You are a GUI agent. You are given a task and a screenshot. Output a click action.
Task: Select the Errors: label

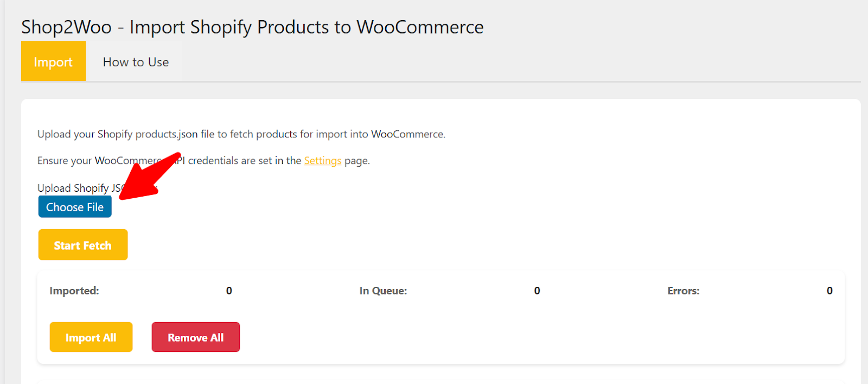tap(684, 291)
